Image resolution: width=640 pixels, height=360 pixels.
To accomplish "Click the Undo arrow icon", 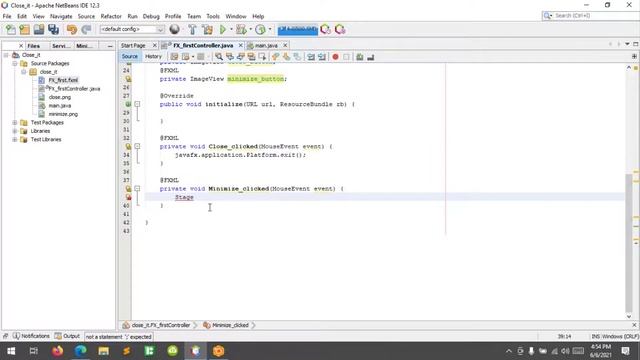I will pyautogui.click(x=72, y=29).
